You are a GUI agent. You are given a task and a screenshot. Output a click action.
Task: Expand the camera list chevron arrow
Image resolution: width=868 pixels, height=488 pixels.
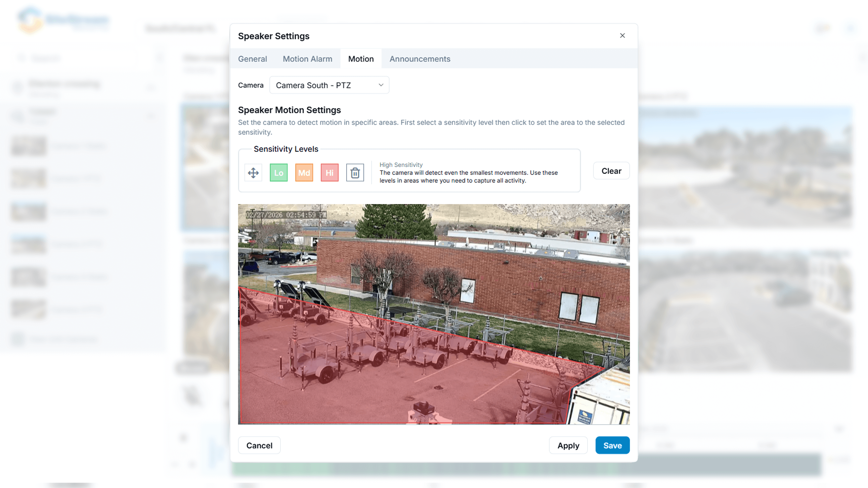(381, 85)
